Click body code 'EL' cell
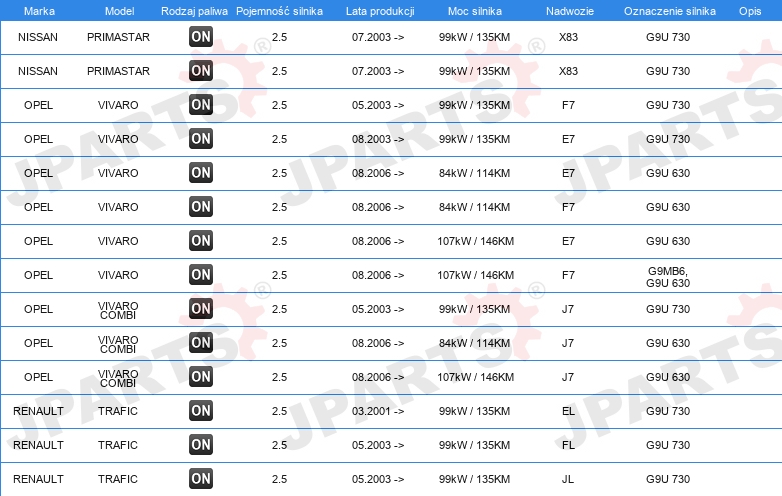Viewport: 782px width, 496px height. pyautogui.click(x=568, y=411)
